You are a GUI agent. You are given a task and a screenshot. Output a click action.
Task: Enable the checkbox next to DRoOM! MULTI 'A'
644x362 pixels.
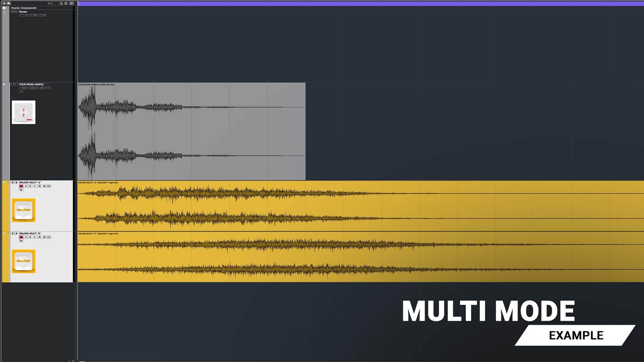point(13,182)
